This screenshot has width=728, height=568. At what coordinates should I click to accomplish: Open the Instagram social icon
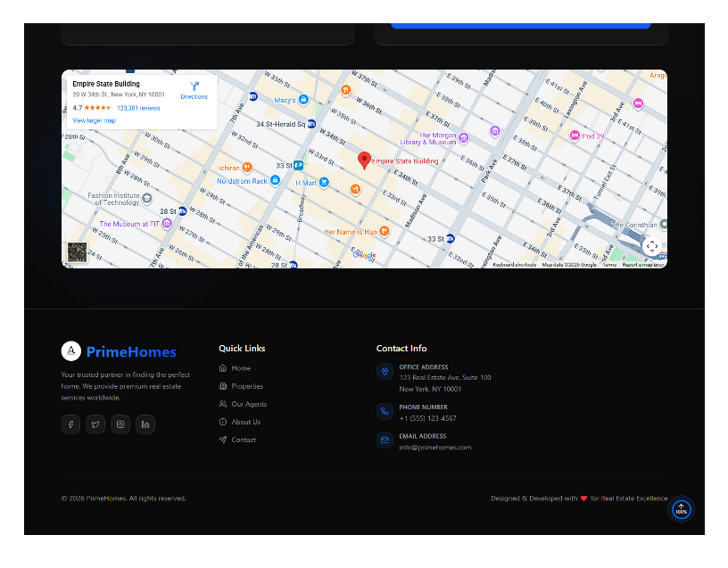[120, 424]
